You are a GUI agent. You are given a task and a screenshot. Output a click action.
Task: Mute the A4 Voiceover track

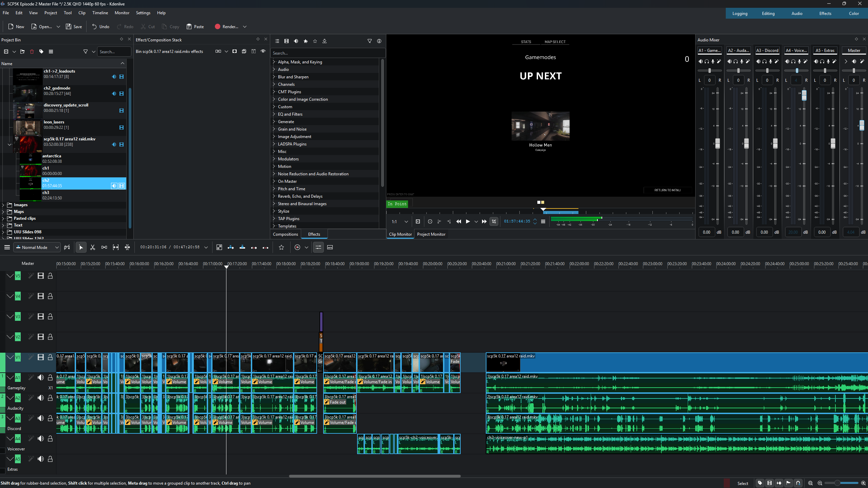[x=41, y=438]
